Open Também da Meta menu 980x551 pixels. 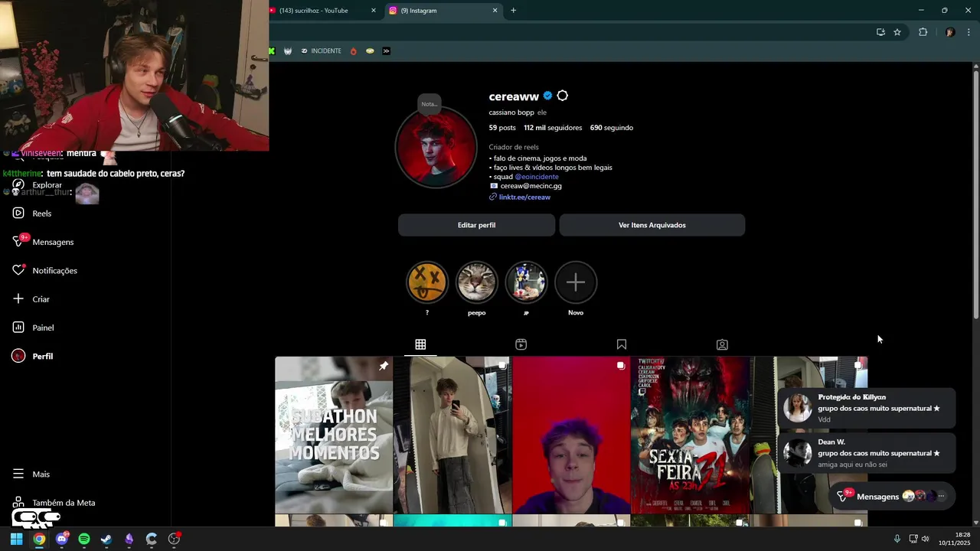pyautogui.click(x=54, y=503)
